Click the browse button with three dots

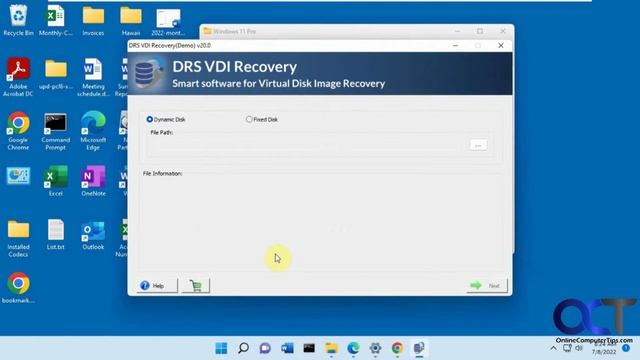click(x=478, y=145)
